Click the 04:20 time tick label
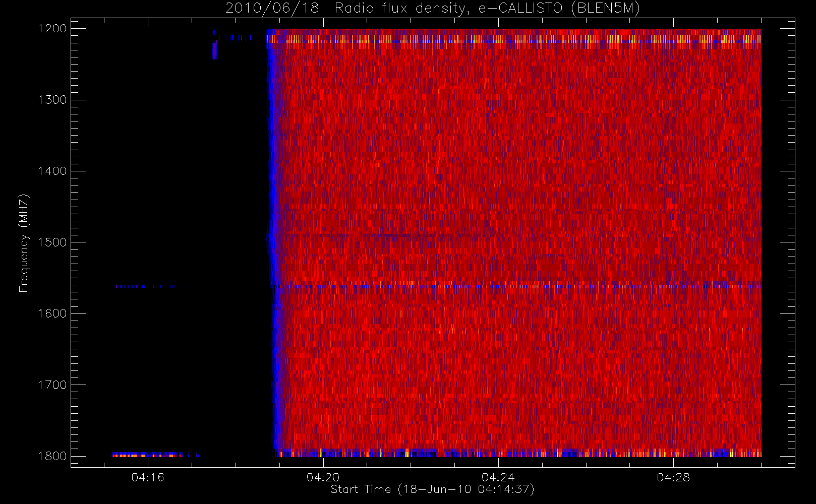The height and width of the screenshot is (504, 816). (x=323, y=477)
